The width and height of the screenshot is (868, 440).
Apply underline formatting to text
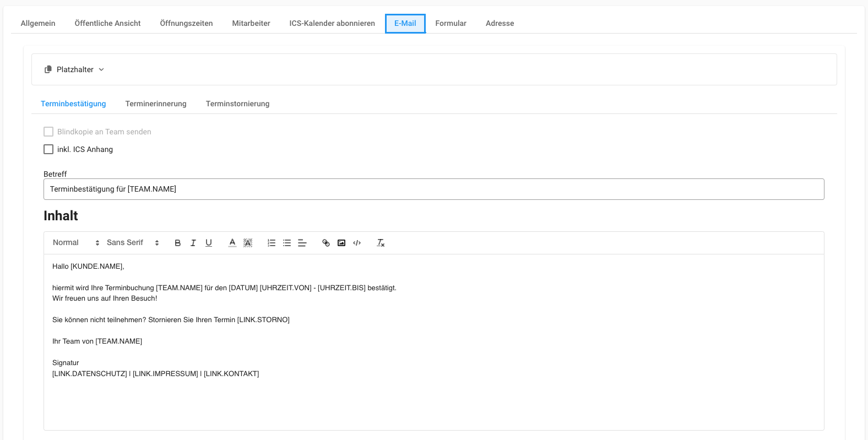click(209, 243)
